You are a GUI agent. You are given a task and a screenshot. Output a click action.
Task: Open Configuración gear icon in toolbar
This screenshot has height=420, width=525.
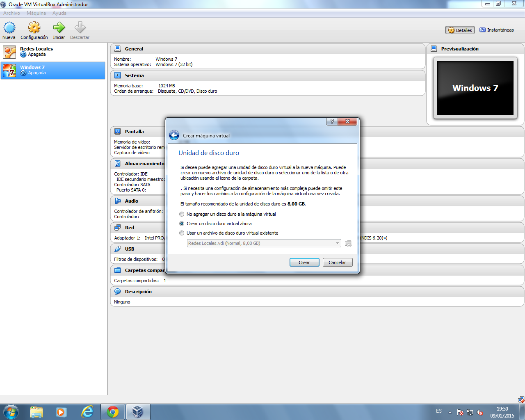point(34,27)
